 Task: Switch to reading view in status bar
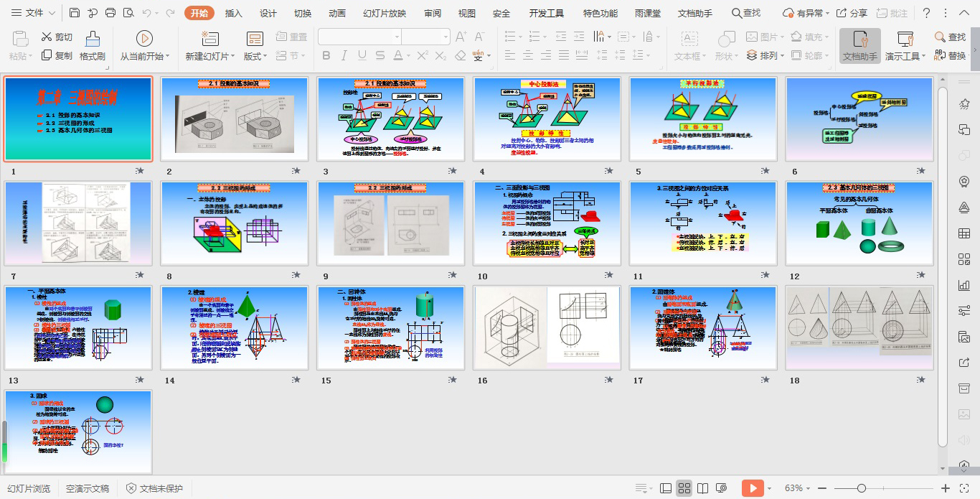(x=703, y=488)
